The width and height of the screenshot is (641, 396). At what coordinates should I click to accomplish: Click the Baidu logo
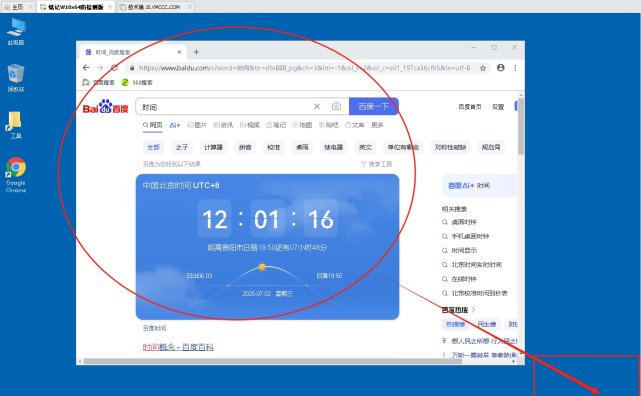pos(105,107)
